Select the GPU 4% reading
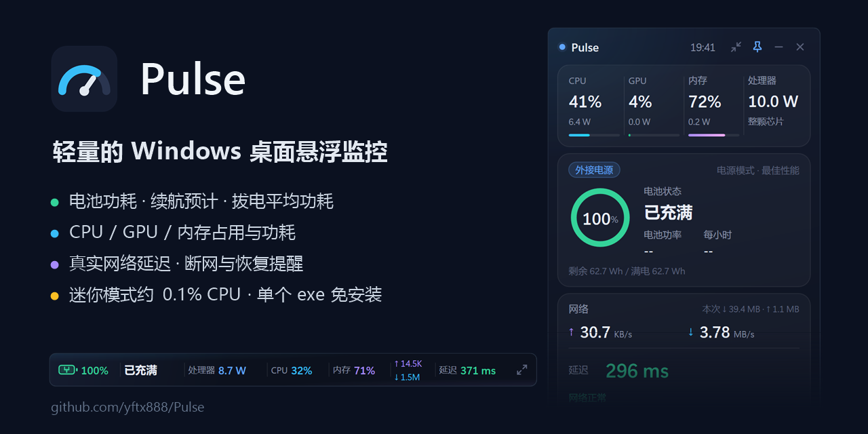 point(640,102)
